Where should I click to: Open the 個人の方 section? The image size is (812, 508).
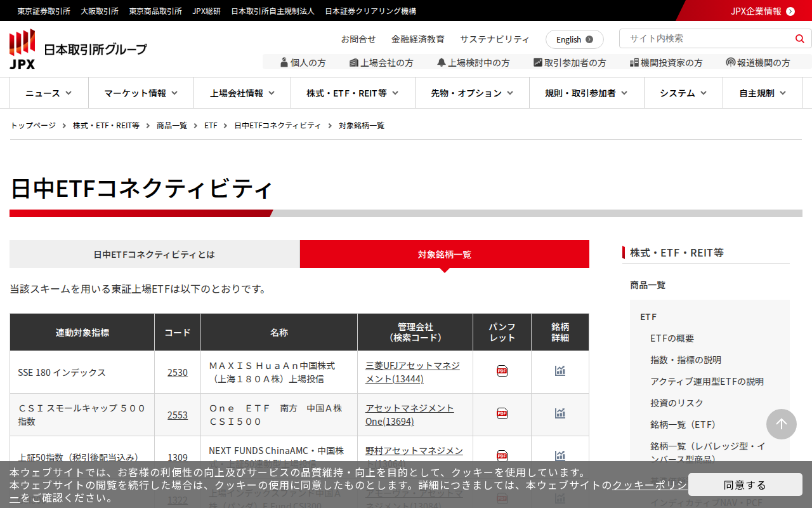tap(303, 62)
